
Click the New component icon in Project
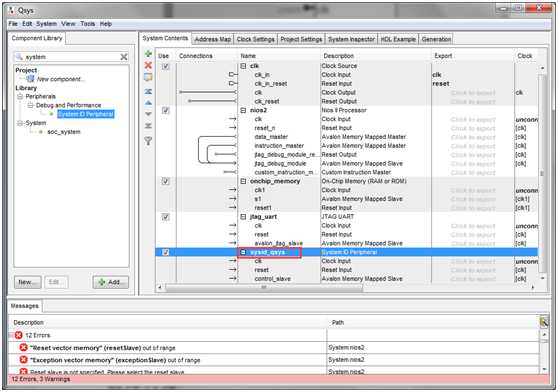click(x=31, y=79)
